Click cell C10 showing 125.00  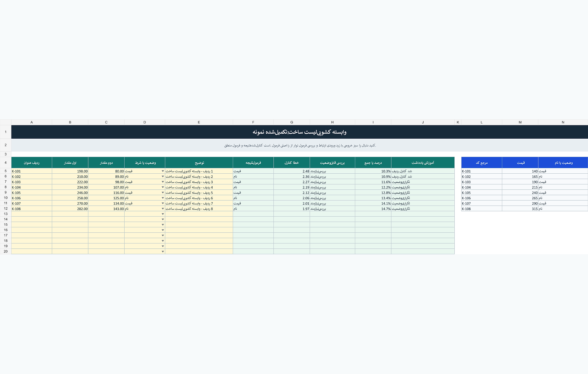tap(106, 198)
